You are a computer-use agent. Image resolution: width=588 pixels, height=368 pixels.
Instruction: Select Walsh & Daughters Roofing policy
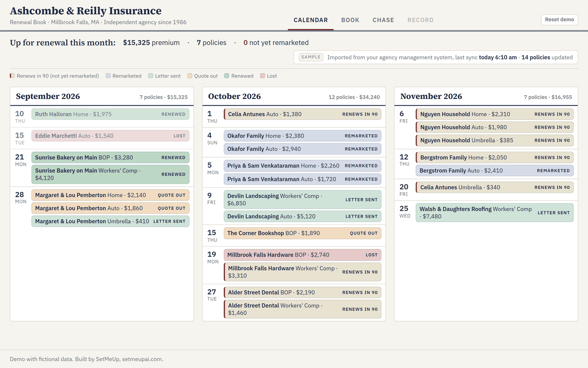[495, 213]
